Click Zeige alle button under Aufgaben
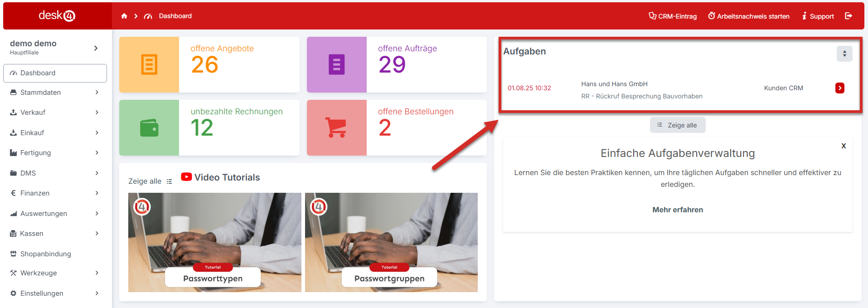Screen dimensions: 868x308 pos(677,125)
